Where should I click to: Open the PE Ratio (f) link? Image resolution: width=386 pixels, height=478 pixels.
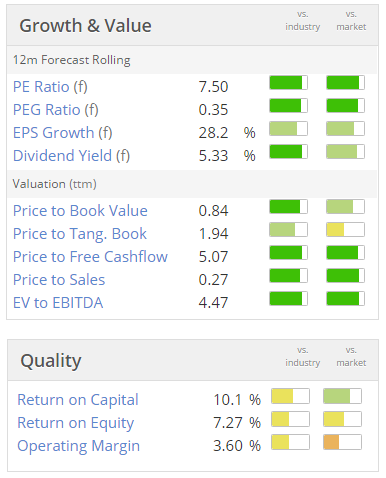[50, 87]
